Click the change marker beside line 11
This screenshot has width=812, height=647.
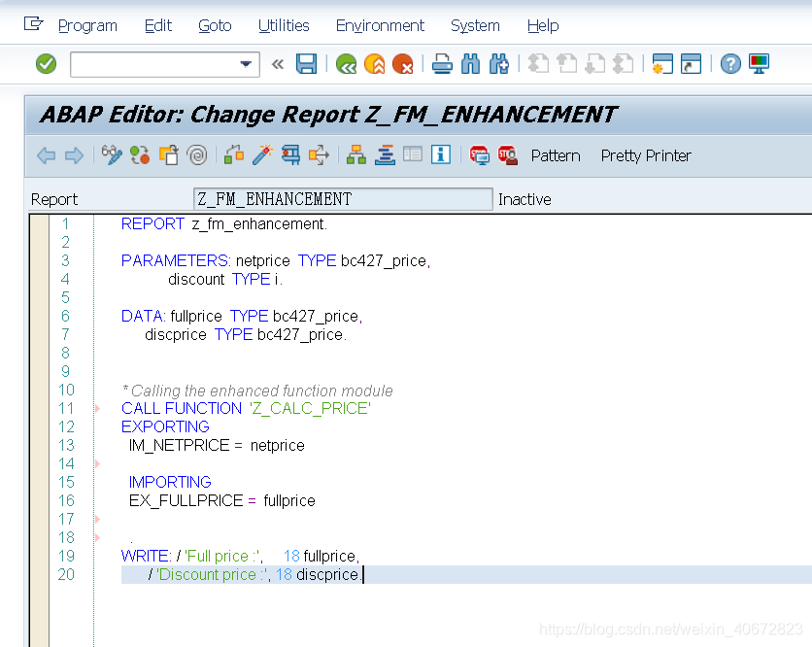coord(97,409)
